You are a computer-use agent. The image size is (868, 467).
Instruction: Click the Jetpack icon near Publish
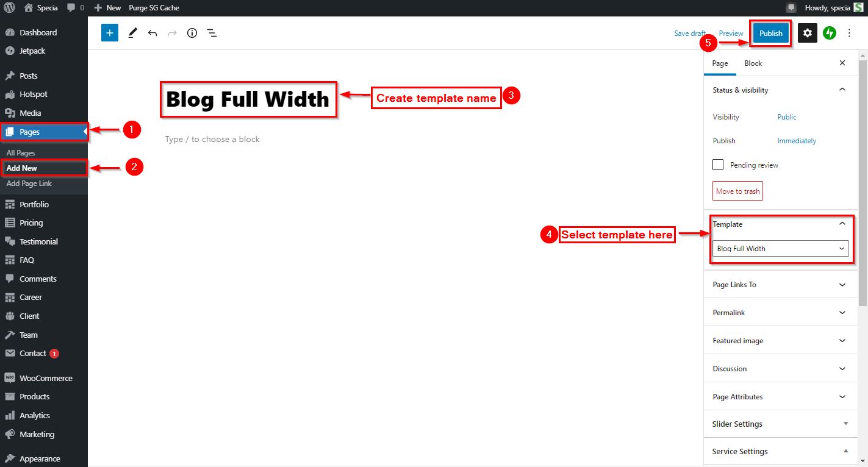pyautogui.click(x=830, y=33)
